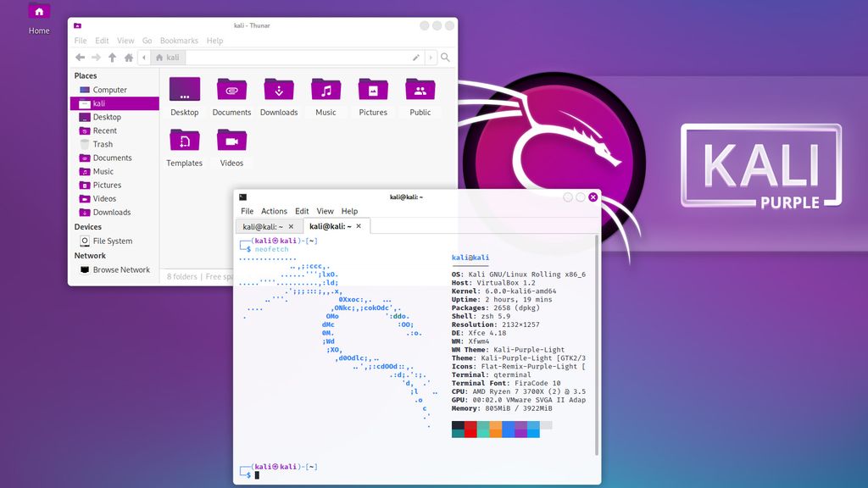
Task: Click the forward navigation arrow in Thunar
Action: [x=95, y=57]
